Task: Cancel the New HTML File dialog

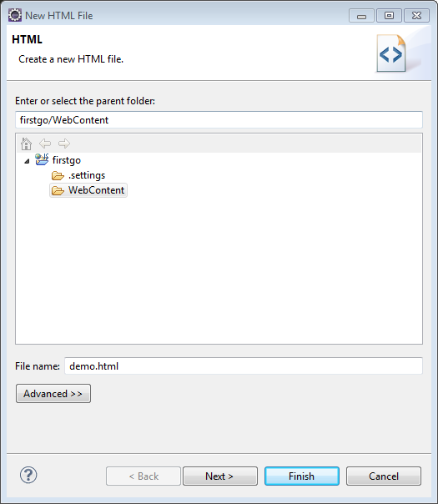Action: 384,476
